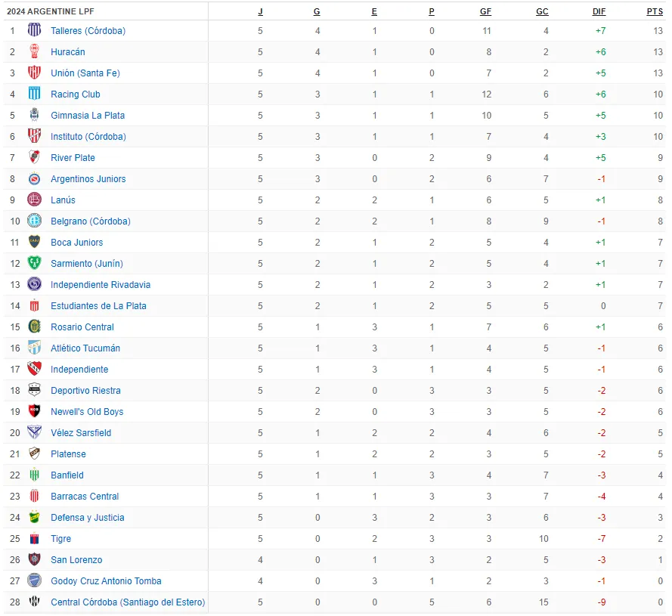Click the J column header
The width and height of the screenshot is (672, 616).
point(261,11)
